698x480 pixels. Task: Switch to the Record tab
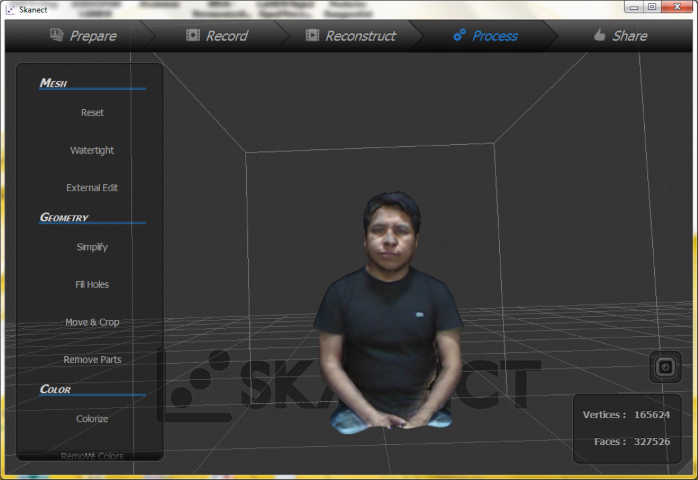tap(217, 36)
